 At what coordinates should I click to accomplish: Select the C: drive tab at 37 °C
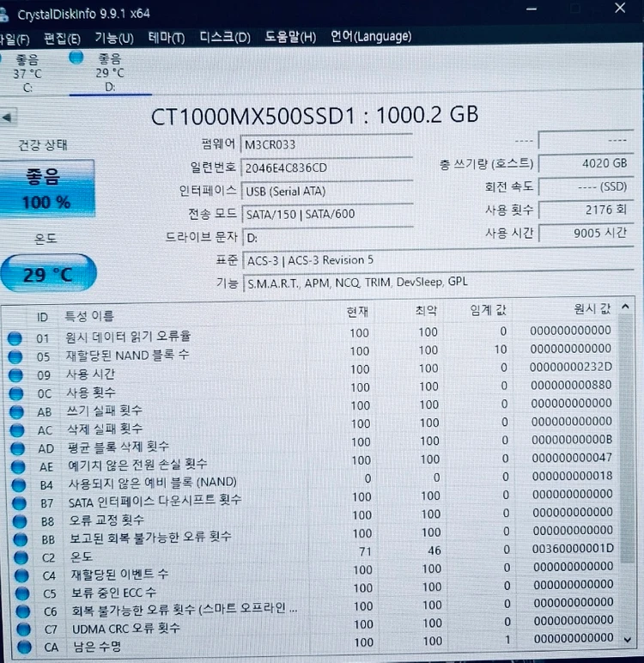point(27,73)
